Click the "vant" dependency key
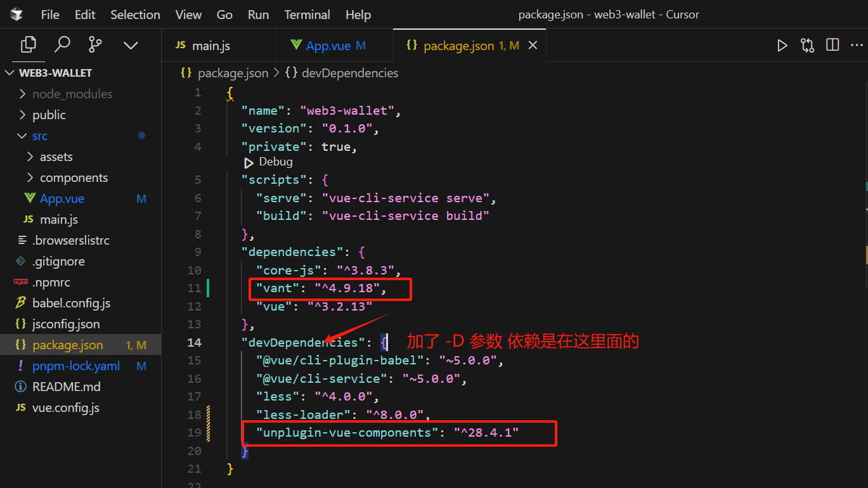This screenshot has height=488, width=868. click(x=276, y=288)
